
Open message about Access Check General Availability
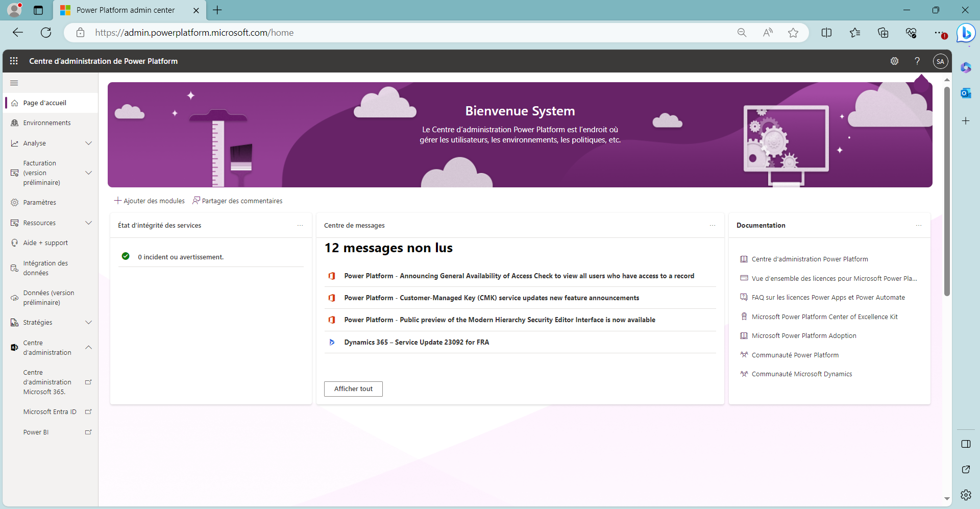click(520, 276)
